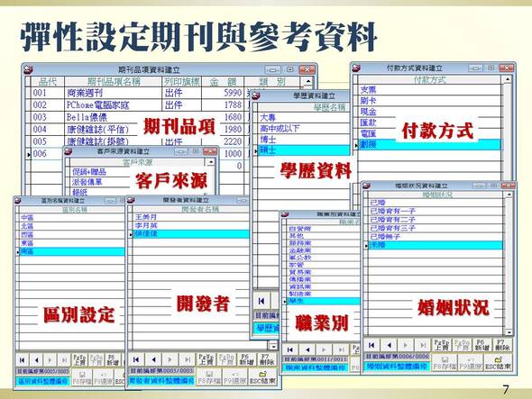Click scroll-down arrow in 婚姻狀況 list
Screen dimensions: 532x399
pos(509,332)
